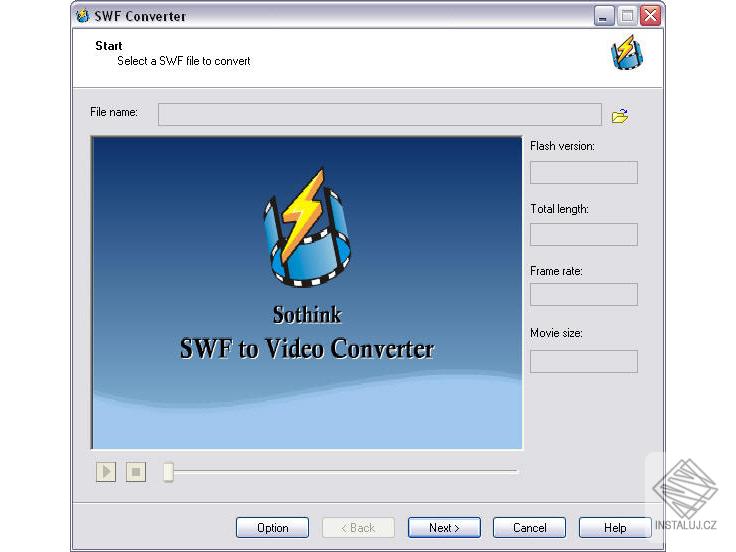This screenshot has height=552, width=736.
Task: Open the Option settings button
Action: [x=272, y=528]
